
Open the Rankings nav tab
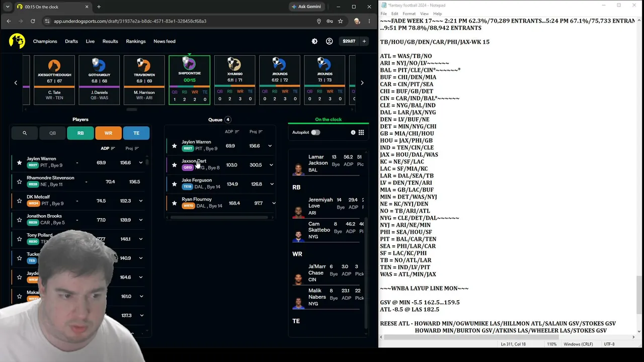tap(136, 41)
